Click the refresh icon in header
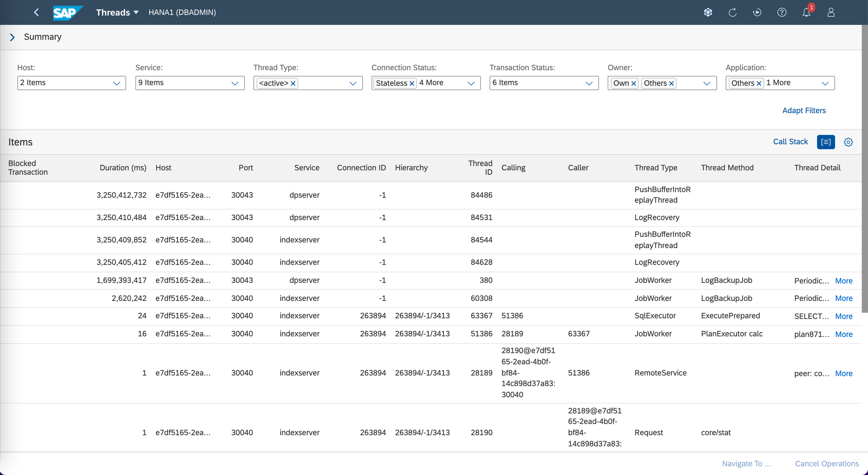 tap(733, 12)
